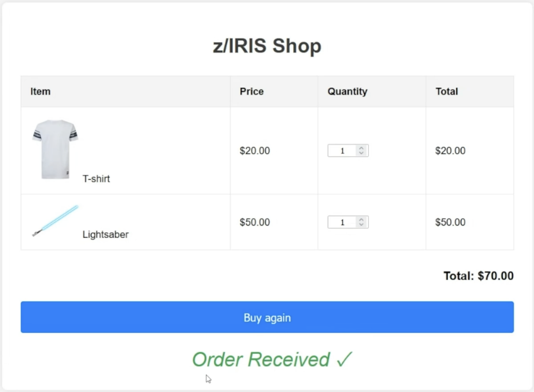This screenshot has height=392, width=534.
Task: Click the Total: $70.00 order sum
Action: pyautogui.click(x=479, y=276)
